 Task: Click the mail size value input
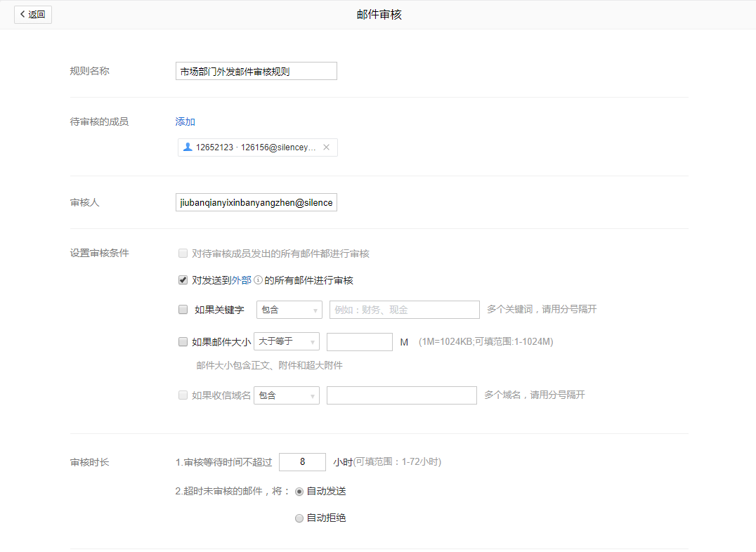coord(359,342)
